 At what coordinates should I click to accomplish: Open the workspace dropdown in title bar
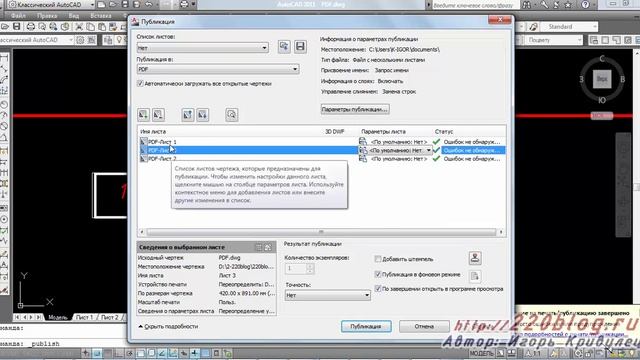click(x=92, y=4)
